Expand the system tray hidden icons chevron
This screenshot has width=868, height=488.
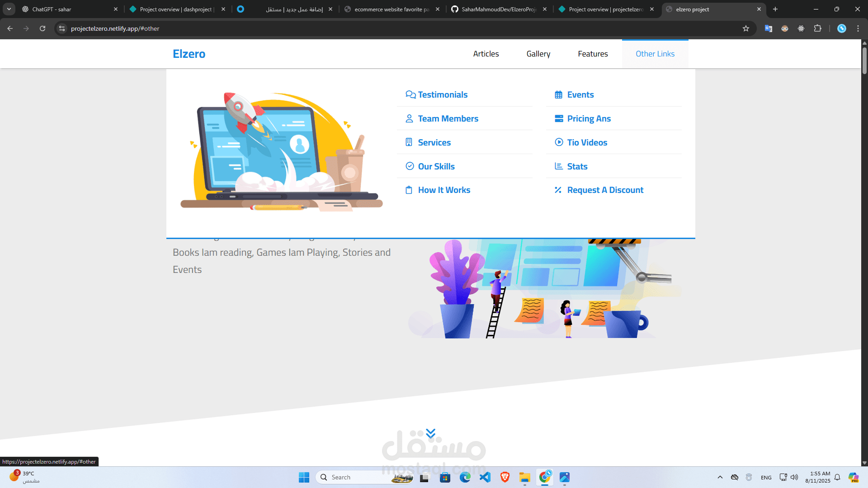pyautogui.click(x=720, y=477)
